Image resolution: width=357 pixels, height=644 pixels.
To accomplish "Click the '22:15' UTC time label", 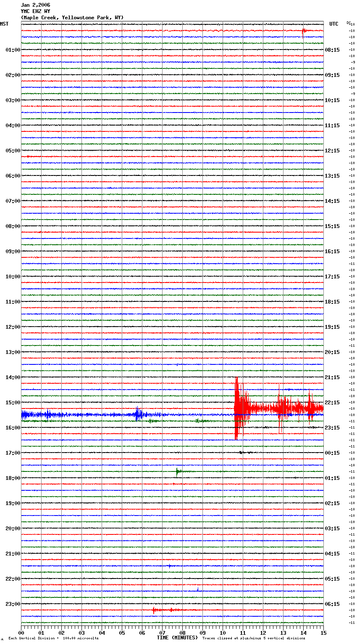I will [332, 403].
